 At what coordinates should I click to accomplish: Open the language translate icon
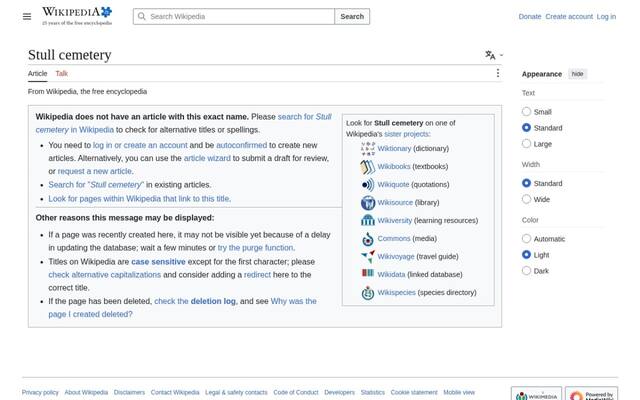tap(490, 55)
